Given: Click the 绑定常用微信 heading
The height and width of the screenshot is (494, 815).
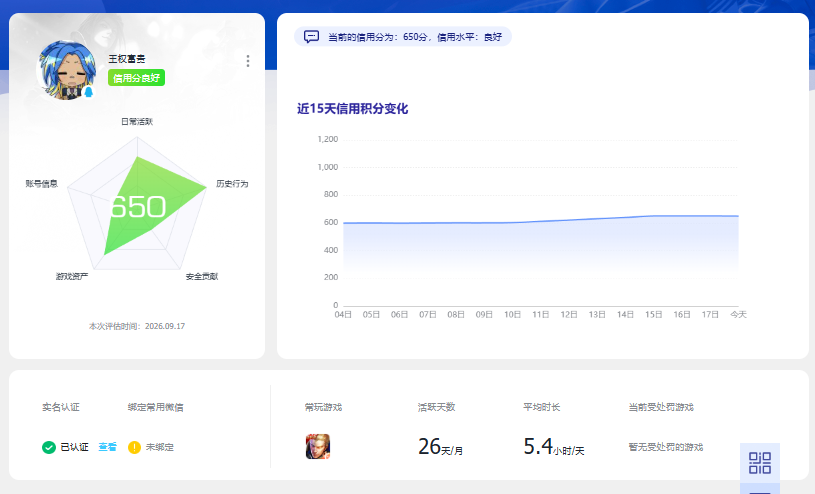Looking at the screenshot, I should 155,407.
